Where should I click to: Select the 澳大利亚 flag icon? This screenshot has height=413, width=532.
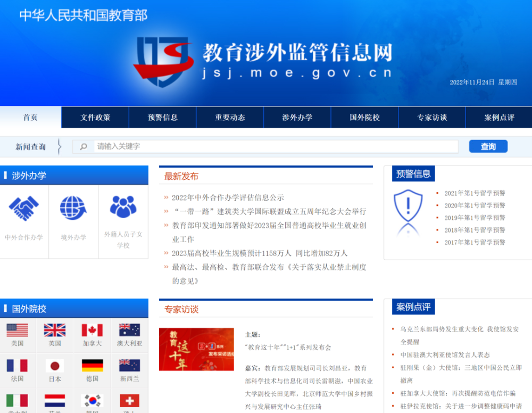[130, 330]
